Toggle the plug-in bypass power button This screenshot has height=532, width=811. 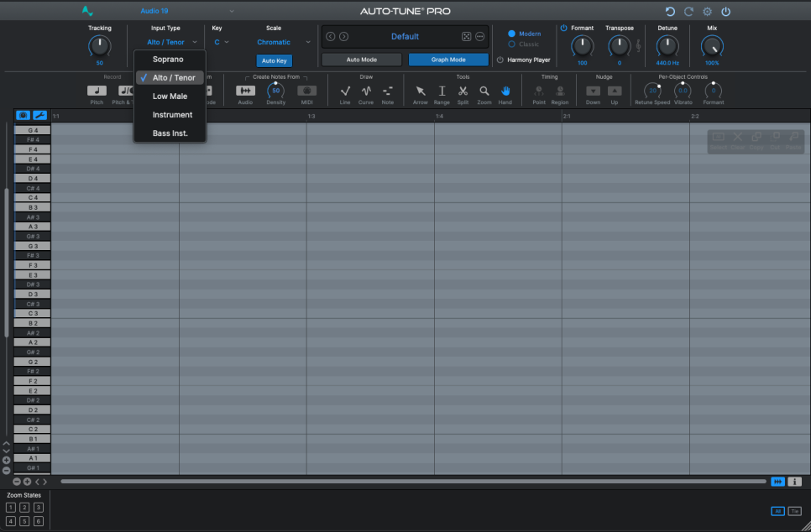pos(726,12)
